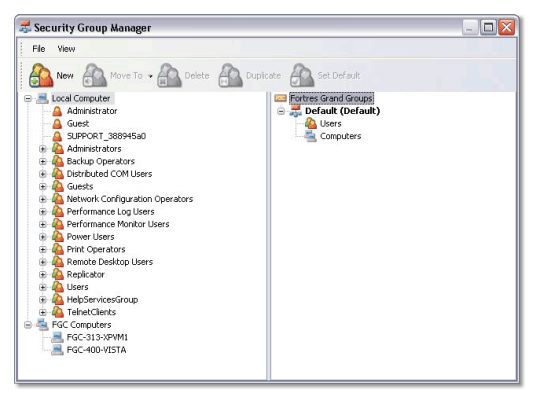
Task: Expand the TelnetClients group
Action: pyautogui.click(x=43, y=312)
